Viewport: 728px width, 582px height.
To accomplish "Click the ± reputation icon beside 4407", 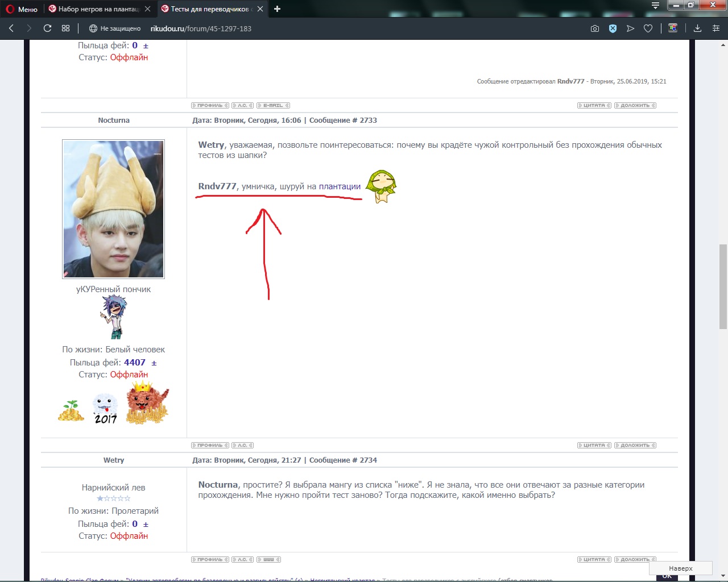I will click(154, 363).
